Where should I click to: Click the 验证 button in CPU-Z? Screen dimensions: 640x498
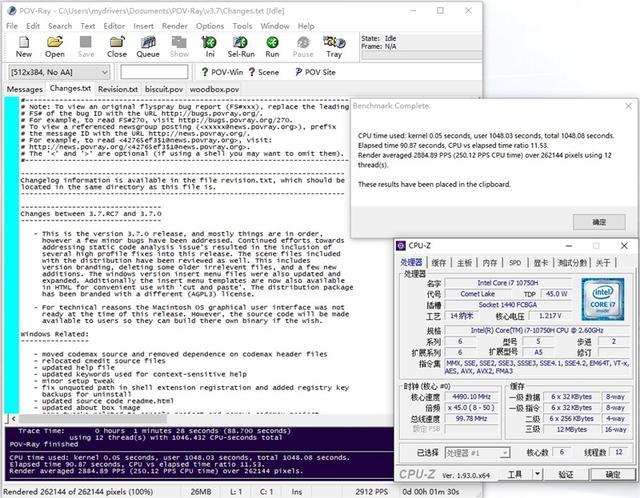click(566, 474)
